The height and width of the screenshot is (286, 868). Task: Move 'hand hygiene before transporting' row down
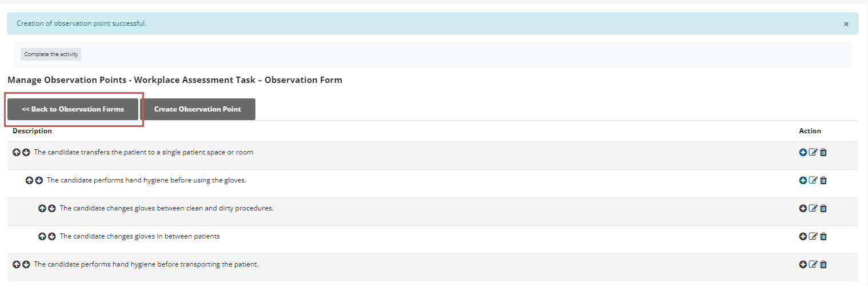(26, 265)
